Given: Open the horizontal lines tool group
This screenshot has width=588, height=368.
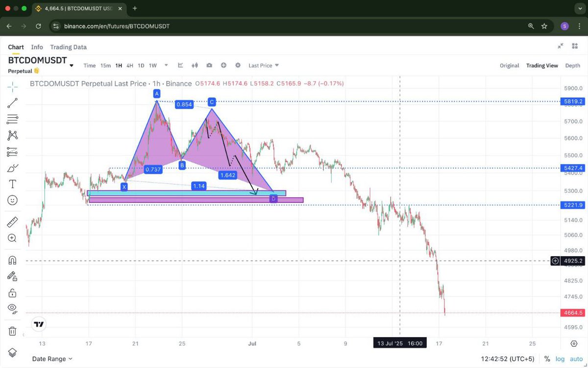Looking at the screenshot, I should tap(12, 119).
